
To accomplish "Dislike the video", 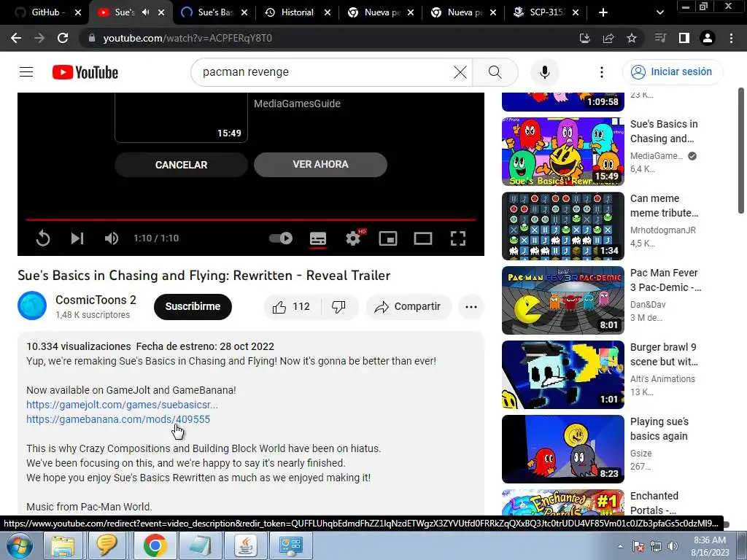I will point(338,307).
